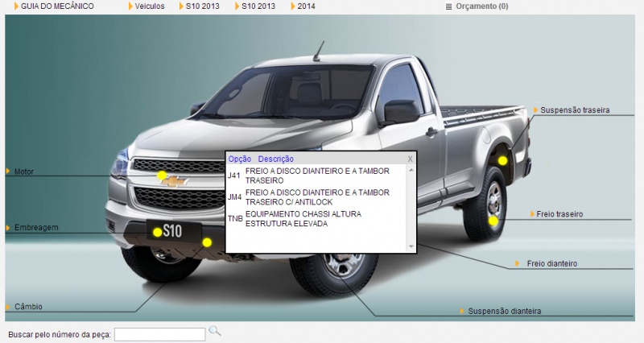This screenshot has height=343, width=644.
Task: Close the options popup with the X
Action: [410, 159]
